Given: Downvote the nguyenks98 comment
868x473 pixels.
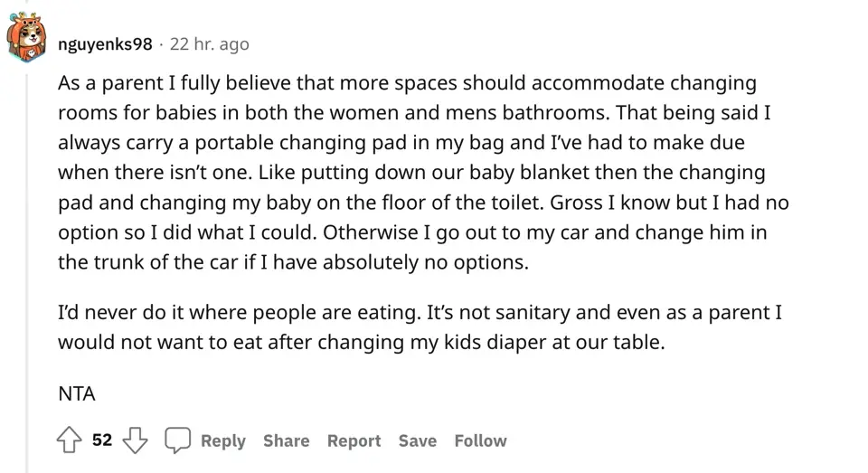Looking at the screenshot, I should tap(135, 440).
